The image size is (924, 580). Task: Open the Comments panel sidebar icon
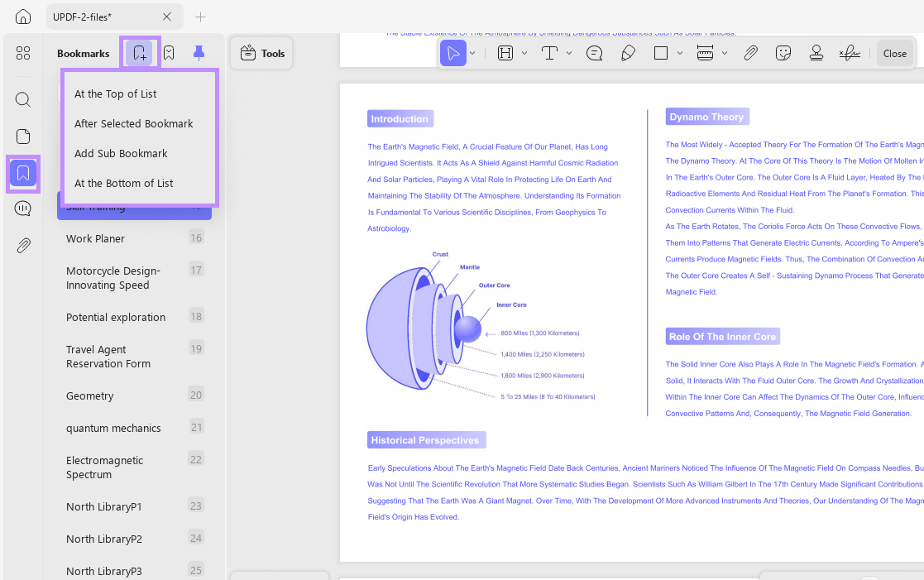[x=23, y=209]
